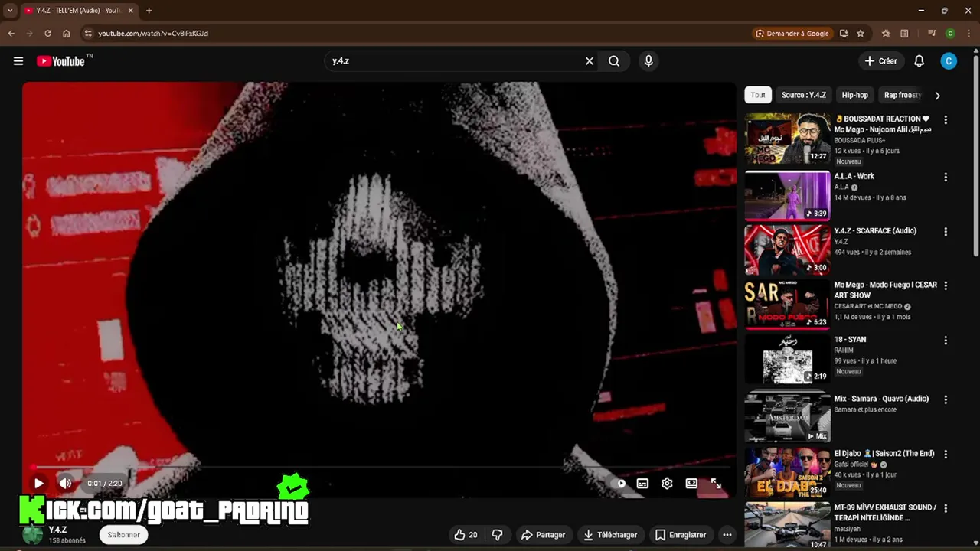Open A.L.A - Work video thumbnail

tap(787, 196)
